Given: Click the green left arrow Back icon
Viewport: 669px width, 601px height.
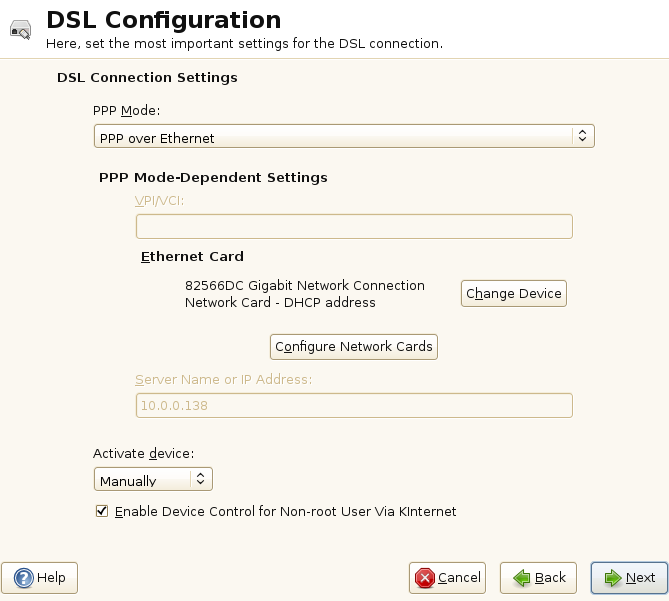Looking at the screenshot, I should pos(520,578).
